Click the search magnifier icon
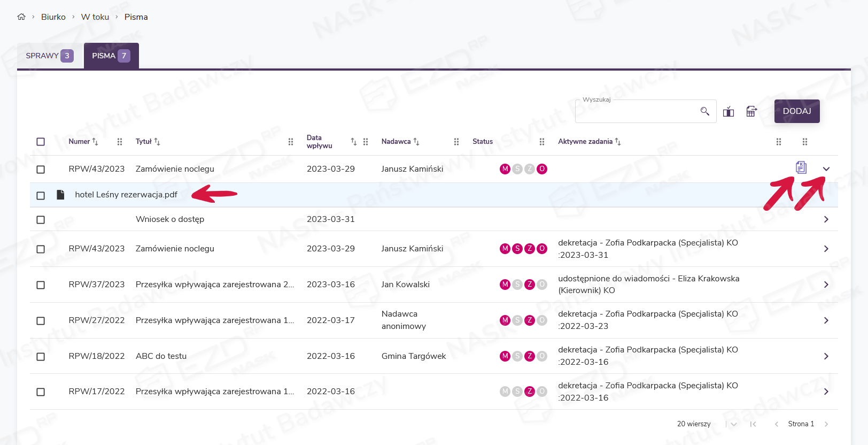Viewport: 868px width, 445px height. [x=704, y=111]
